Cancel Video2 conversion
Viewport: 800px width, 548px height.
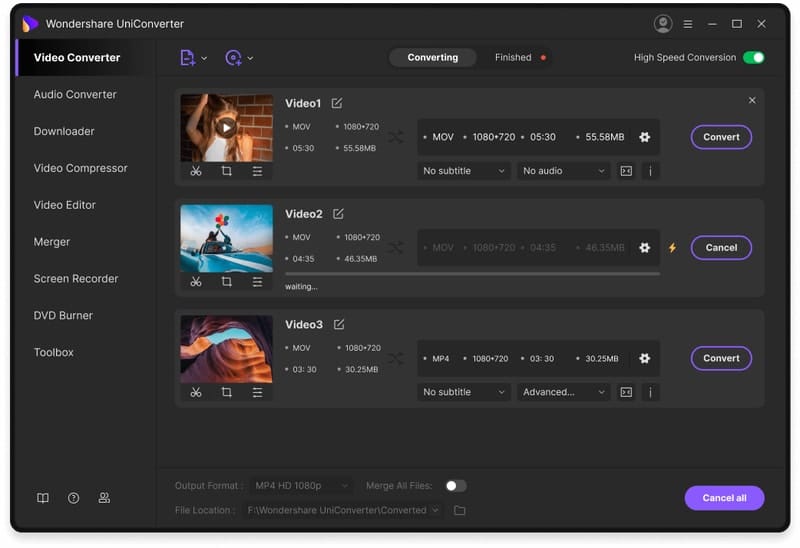pyautogui.click(x=721, y=247)
